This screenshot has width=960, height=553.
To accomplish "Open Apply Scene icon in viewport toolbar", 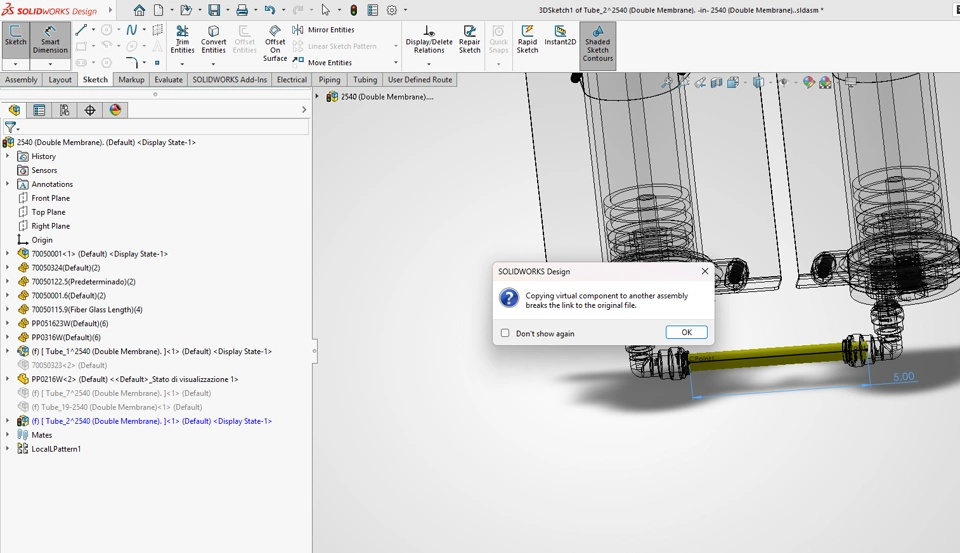I will tap(825, 82).
